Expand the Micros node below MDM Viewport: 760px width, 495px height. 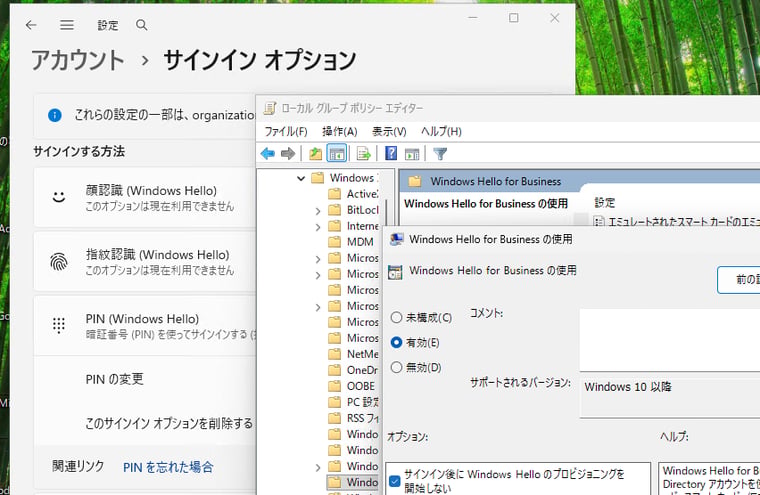click(x=318, y=259)
